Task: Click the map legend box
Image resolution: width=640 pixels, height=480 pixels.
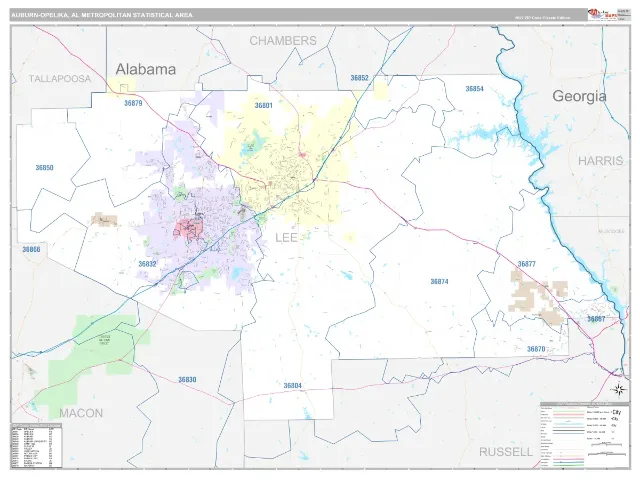Action: [584, 434]
